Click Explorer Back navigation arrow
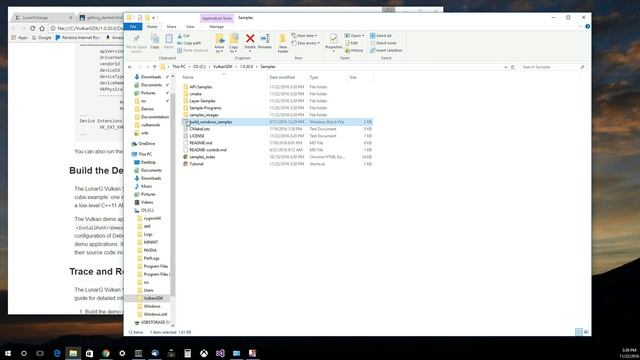This screenshot has width=640, height=360. [130, 67]
